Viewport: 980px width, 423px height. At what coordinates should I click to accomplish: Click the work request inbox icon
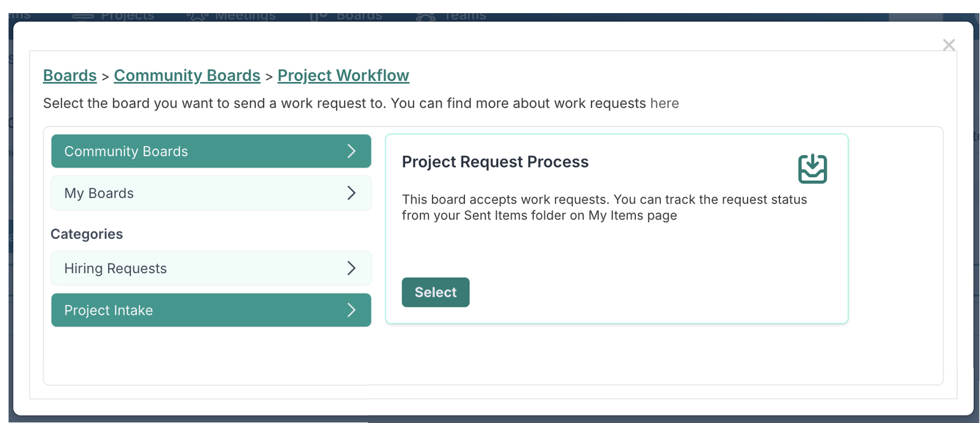(x=812, y=169)
